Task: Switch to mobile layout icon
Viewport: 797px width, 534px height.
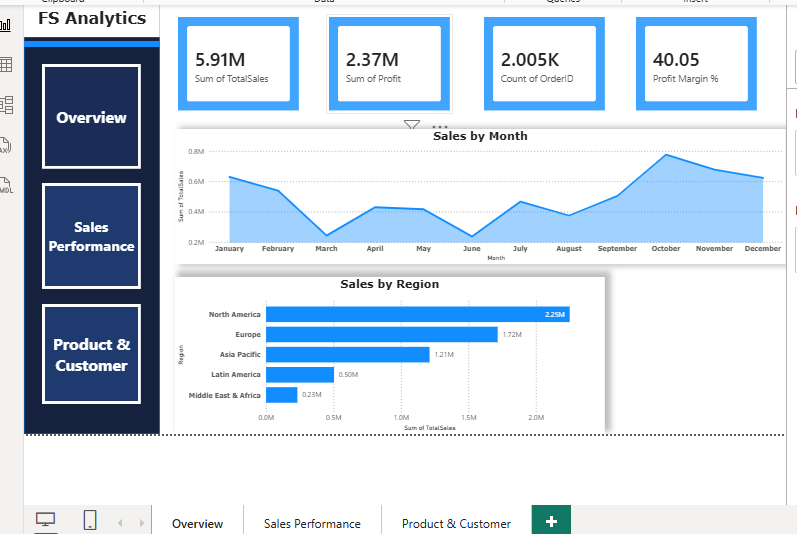Action: [89, 520]
